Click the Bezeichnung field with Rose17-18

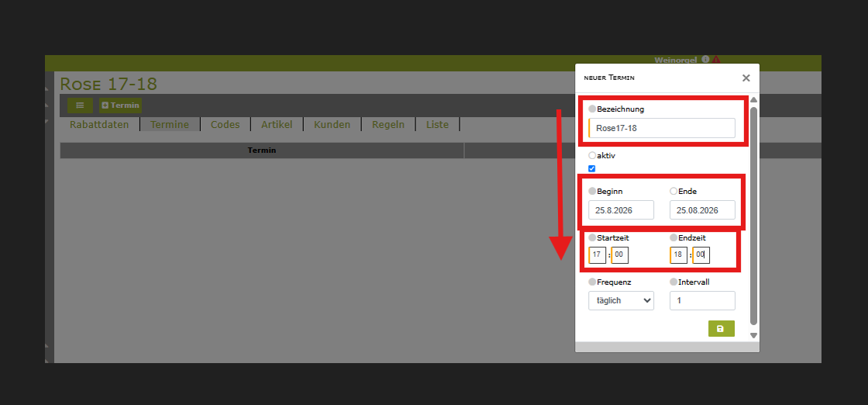(662, 128)
